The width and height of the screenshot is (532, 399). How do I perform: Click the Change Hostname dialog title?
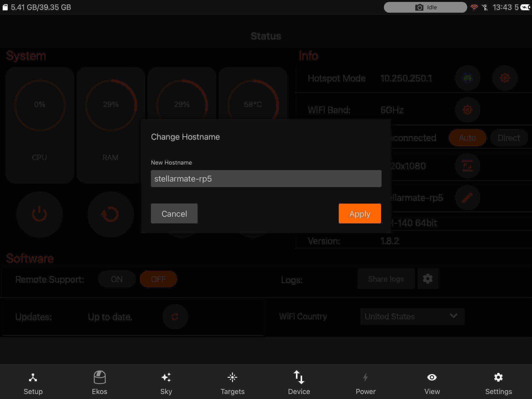[185, 137]
